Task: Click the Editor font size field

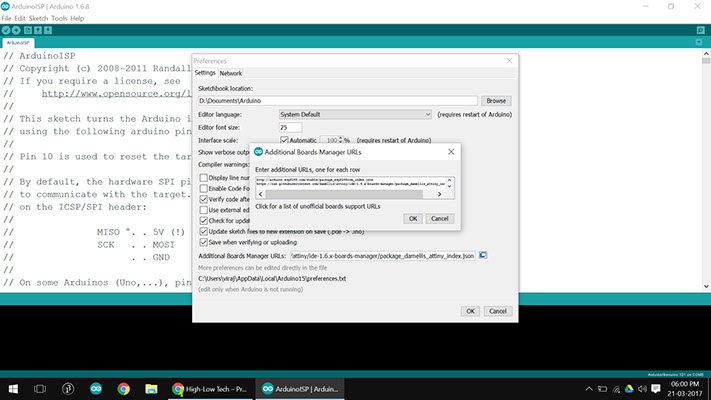Action: (290, 127)
